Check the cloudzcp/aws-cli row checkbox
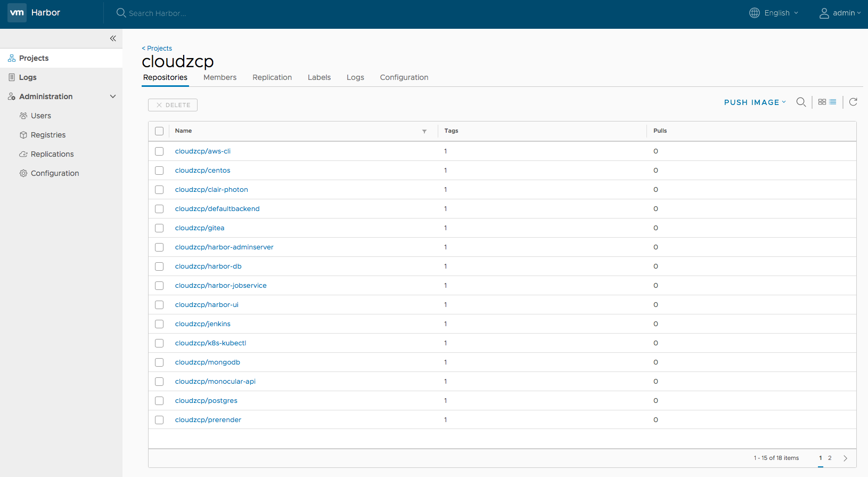This screenshot has height=477, width=868. tap(159, 151)
